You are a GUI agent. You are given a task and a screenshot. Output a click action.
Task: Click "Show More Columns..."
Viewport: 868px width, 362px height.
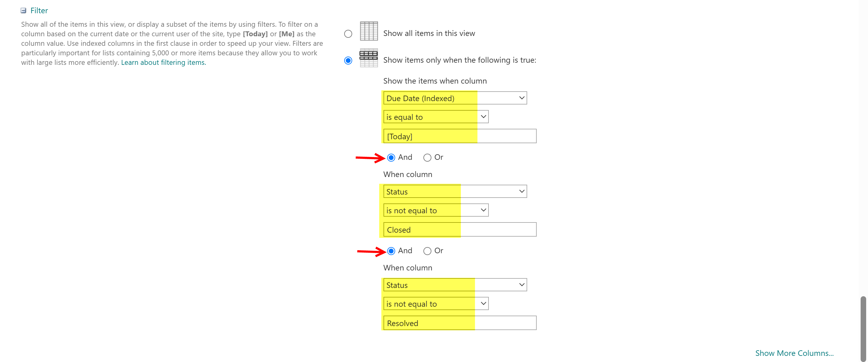(x=794, y=353)
